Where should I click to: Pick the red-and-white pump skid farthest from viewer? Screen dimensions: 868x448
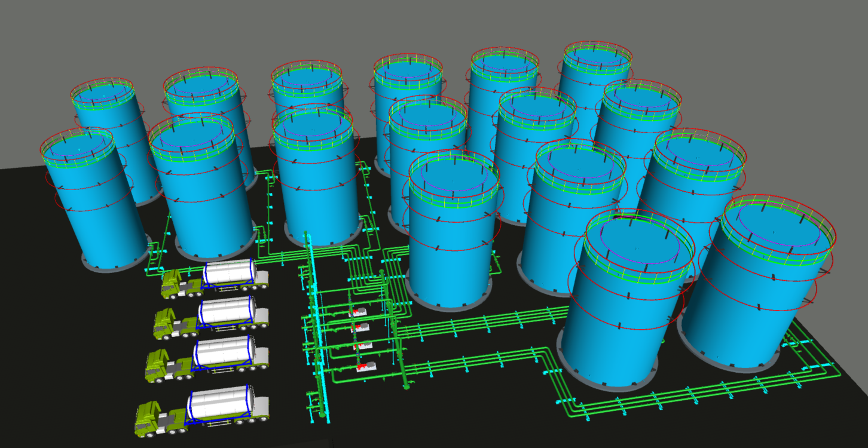(357, 312)
